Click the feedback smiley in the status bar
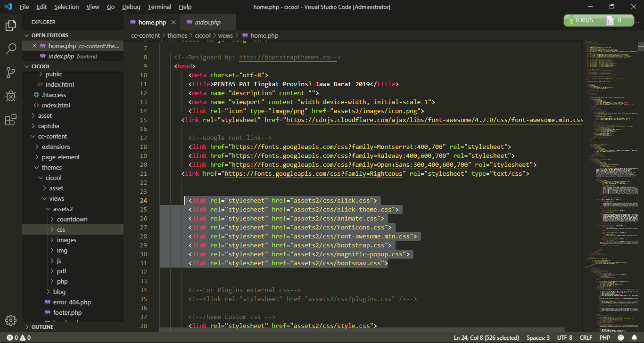Screen dimensions: 644x343 (620, 337)
